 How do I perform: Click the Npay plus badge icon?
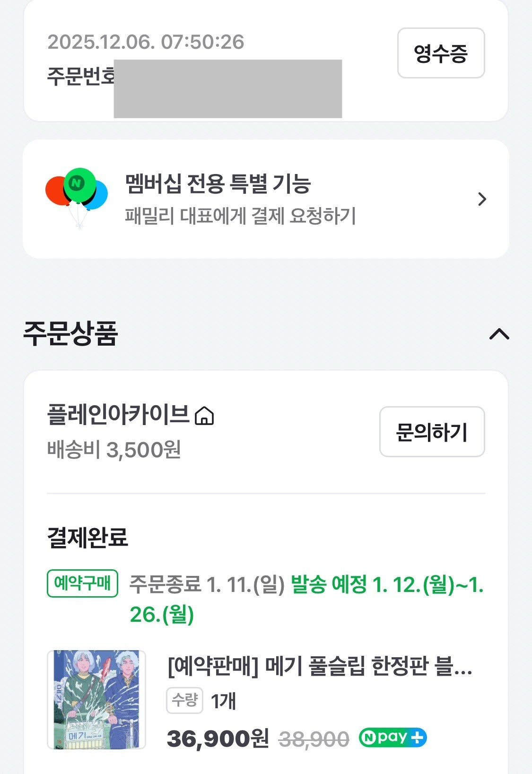click(x=393, y=738)
